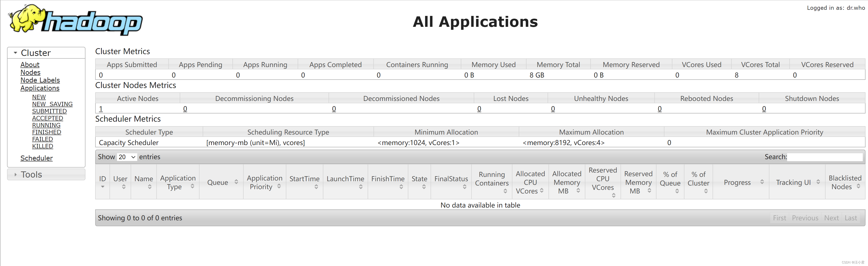Open the Node Labels page
The image size is (868, 266).
click(x=40, y=80)
